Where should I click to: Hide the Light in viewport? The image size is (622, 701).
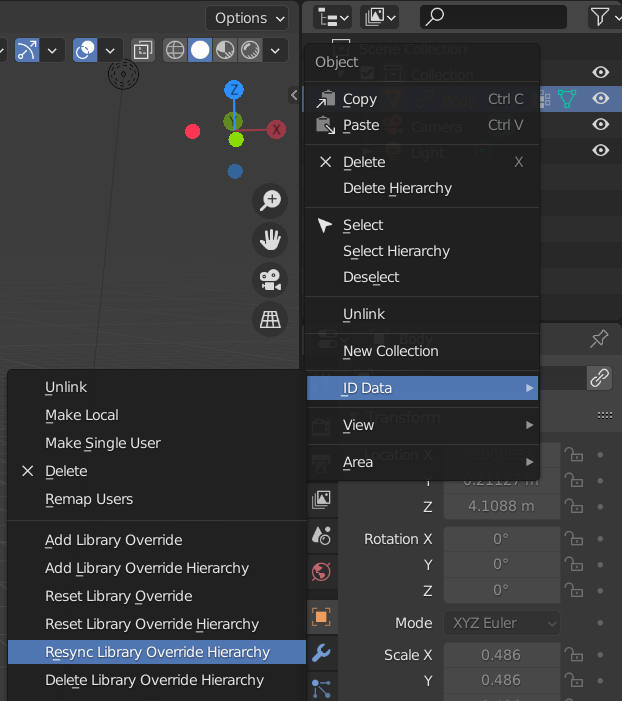(601, 150)
